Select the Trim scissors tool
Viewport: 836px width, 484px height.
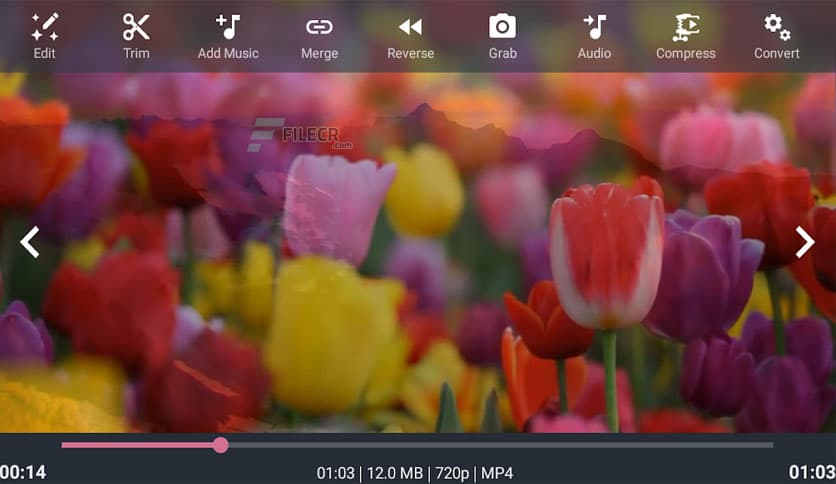(x=136, y=36)
